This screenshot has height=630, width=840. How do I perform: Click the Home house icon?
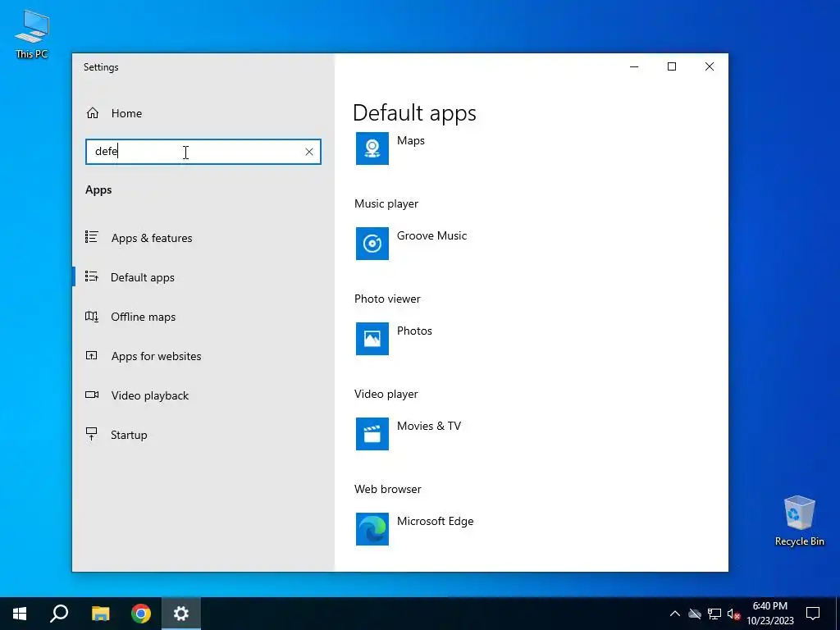click(x=93, y=113)
